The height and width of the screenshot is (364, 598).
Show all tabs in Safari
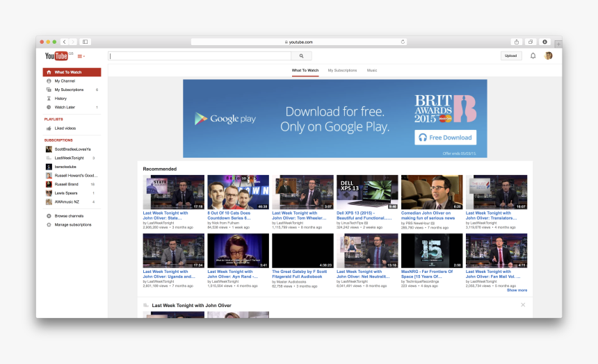coord(531,42)
